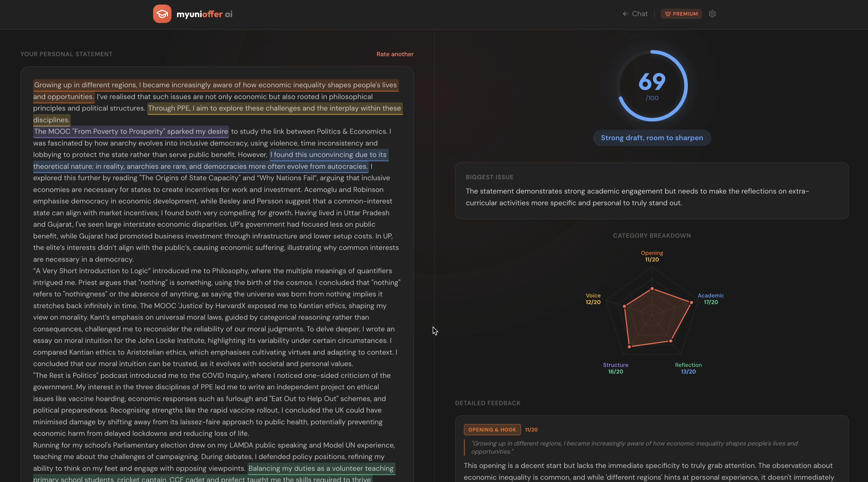Select the Structure 16/20 radar label
The width and height of the screenshot is (868, 482).
pyautogui.click(x=615, y=368)
